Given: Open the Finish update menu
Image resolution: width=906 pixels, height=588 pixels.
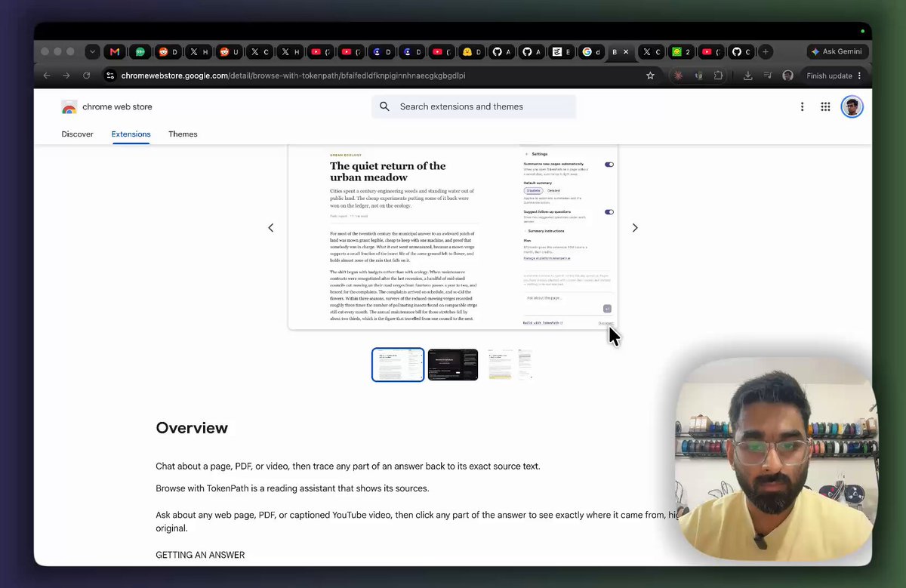Looking at the screenshot, I should pos(834,75).
